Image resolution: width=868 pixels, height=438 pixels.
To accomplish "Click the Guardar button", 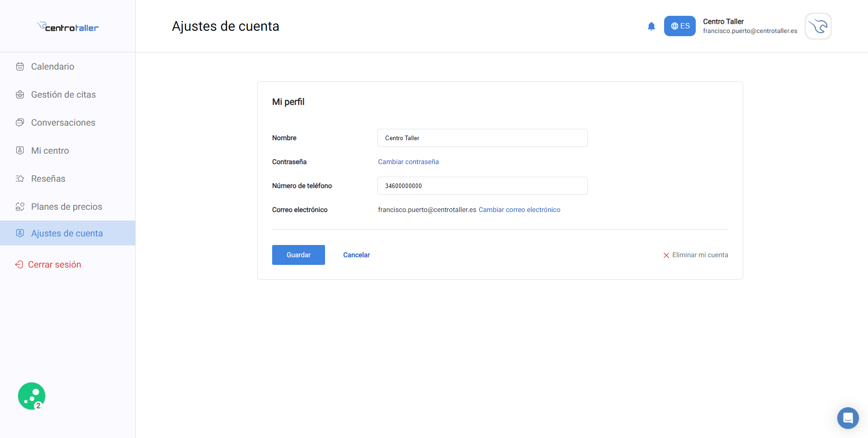I will [298, 254].
